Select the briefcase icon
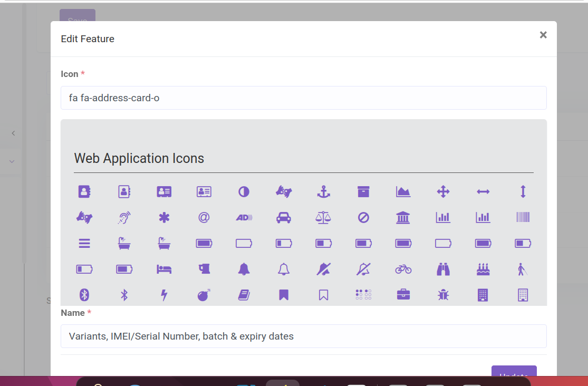Viewport: 588px width, 386px height. pyautogui.click(x=403, y=295)
